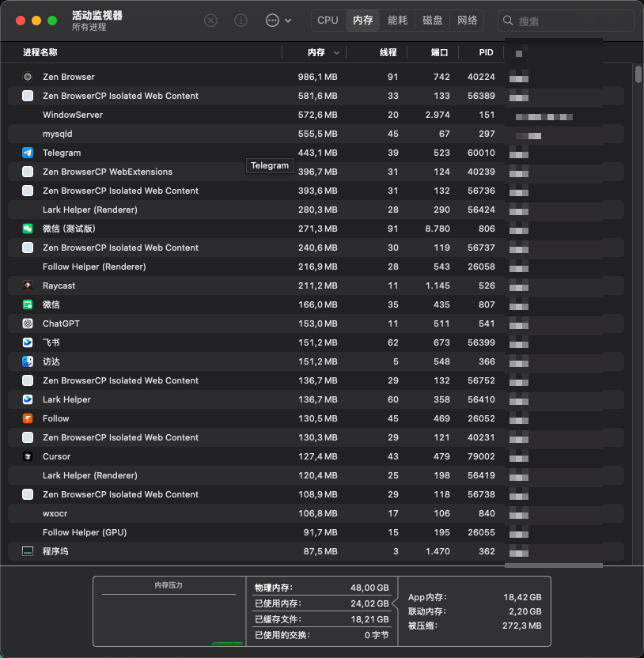Click the vertical scrollbar thumb
The width and height of the screenshot is (644, 658).
(638, 74)
